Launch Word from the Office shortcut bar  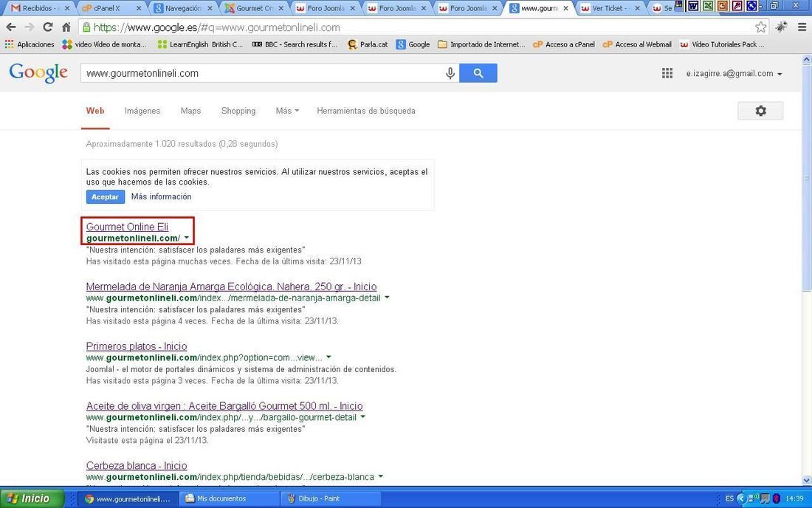692,6
